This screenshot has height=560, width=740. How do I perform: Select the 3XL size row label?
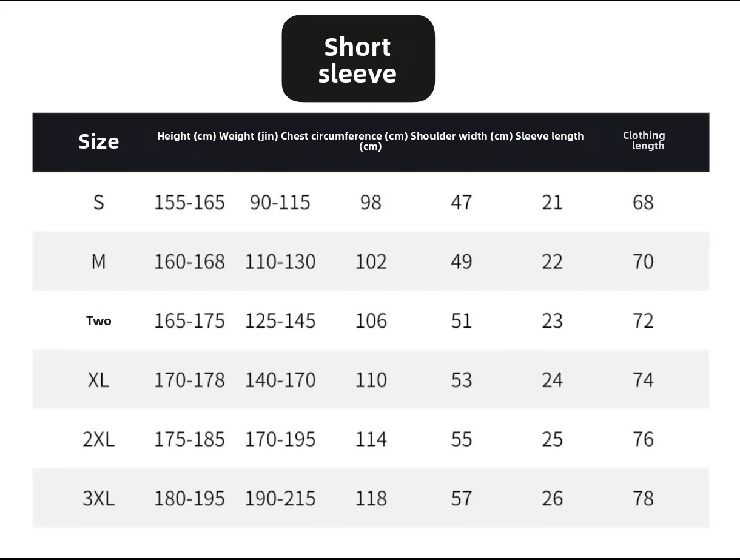pos(98,499)
